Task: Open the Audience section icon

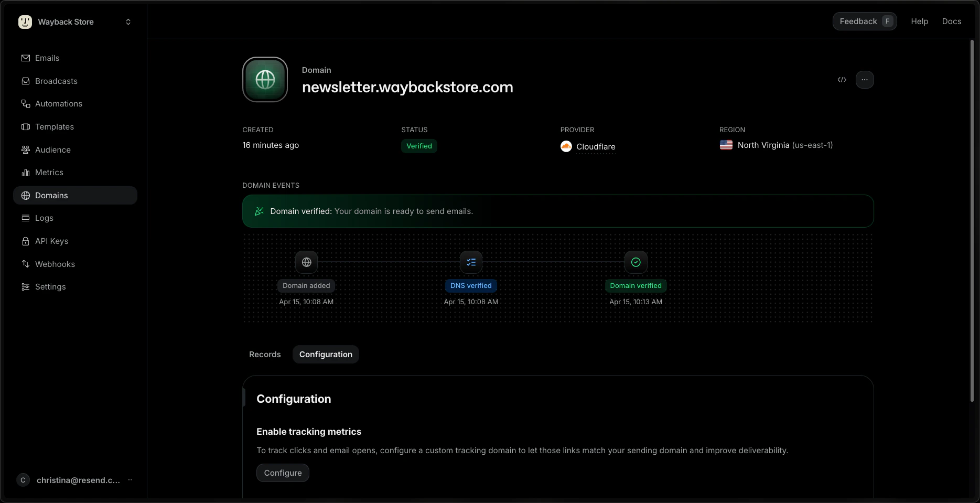Action: [x=25, y=149]
